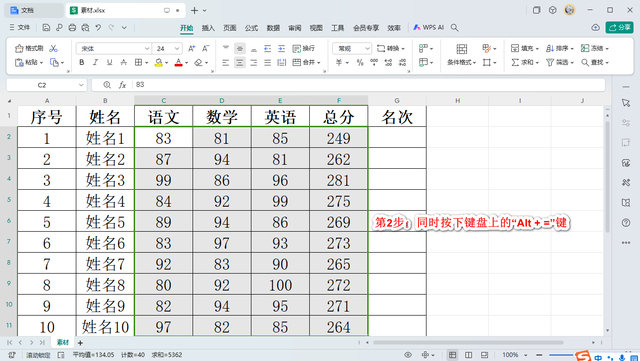Toggle bold formatting with B button
The height and width of the screenshot is (361, 640).
(82, 62)
